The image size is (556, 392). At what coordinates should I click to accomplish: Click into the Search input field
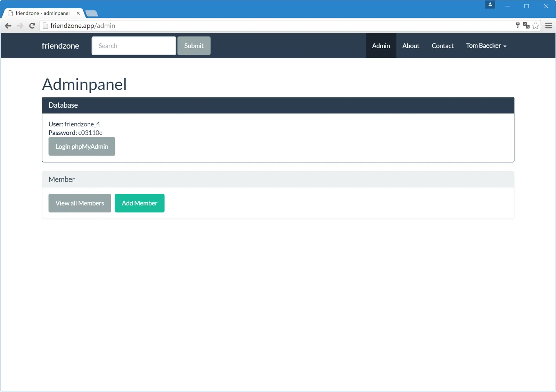click(134, 46)
